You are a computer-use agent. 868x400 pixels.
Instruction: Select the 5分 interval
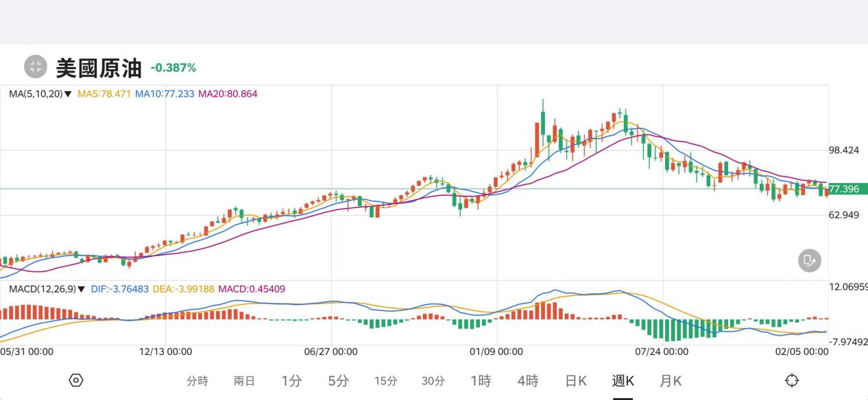pos(338,381)
